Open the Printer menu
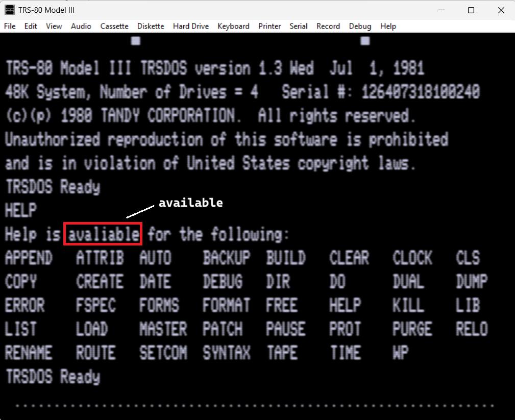Image resolution: width=515 pixels, height=420 pixels. coord(269,26)
